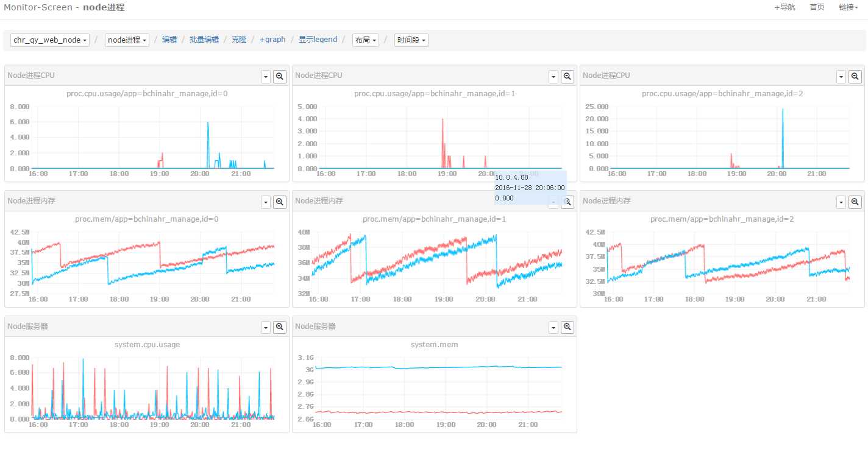Click the 显示legend link
This screenshot has width=868, height=466.
pyautogui.click(x=318, y=40)
